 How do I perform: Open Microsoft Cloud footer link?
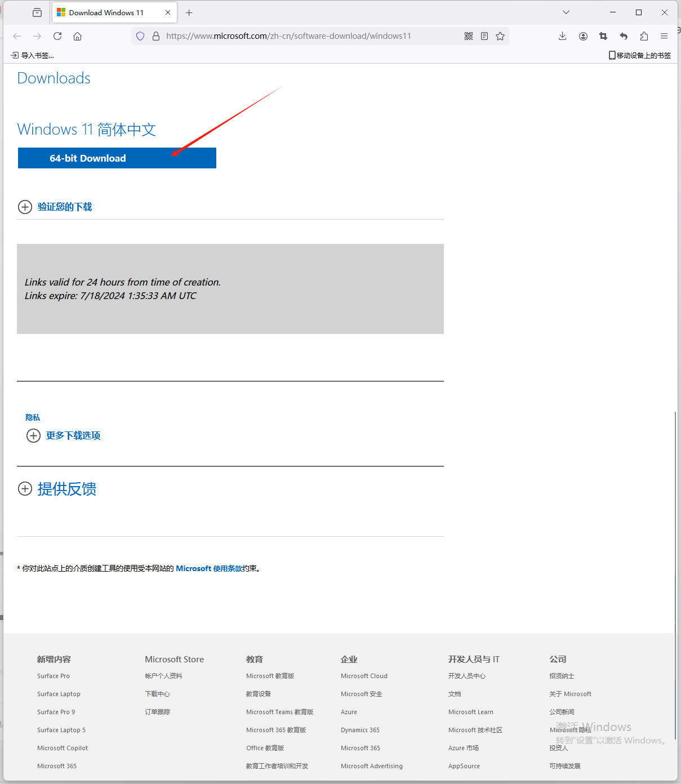pos(364,676)
